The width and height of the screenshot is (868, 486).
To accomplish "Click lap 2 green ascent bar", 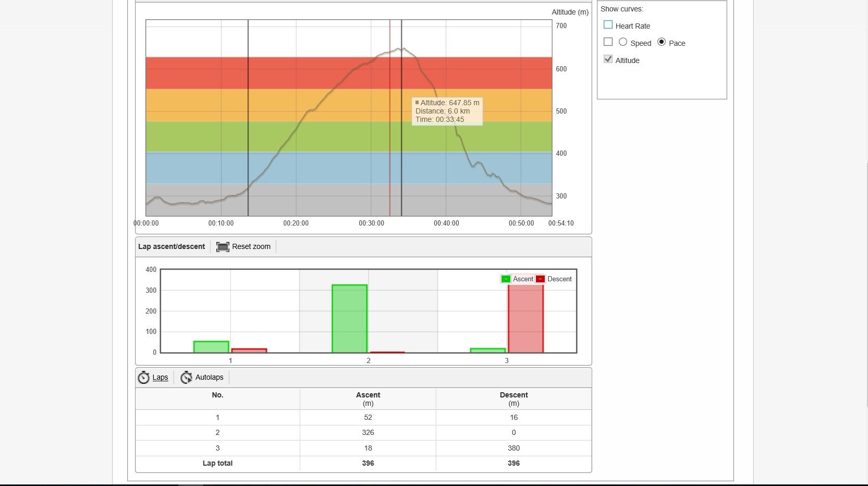I will [349, 319].
